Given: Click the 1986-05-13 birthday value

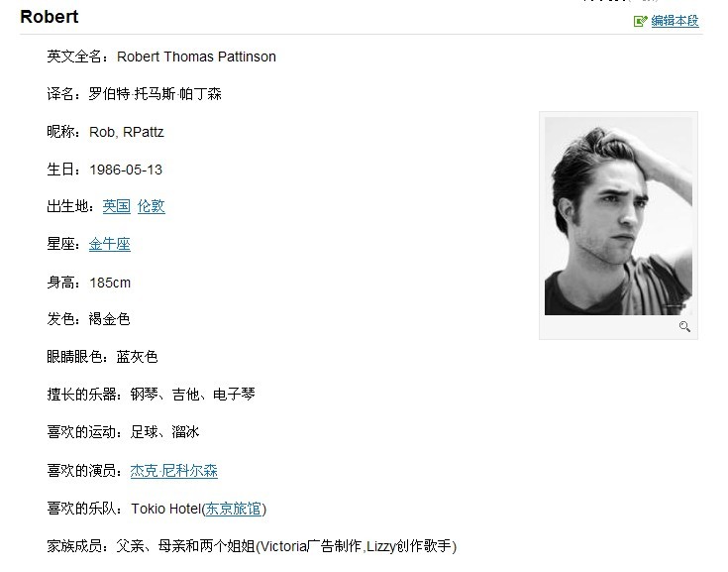Looking at the screenshot, I should pyautogui.click(x=126, y=170).
